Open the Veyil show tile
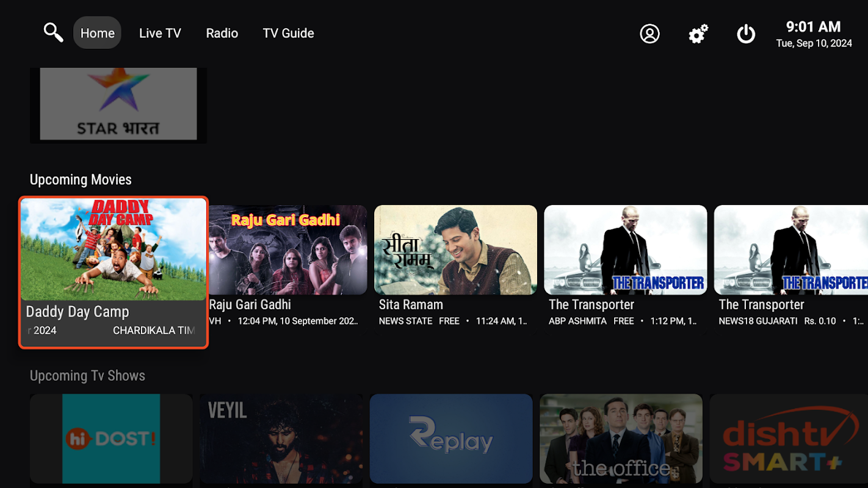The height and width of the screenshot is (488, 868). (x=281, y=439)
